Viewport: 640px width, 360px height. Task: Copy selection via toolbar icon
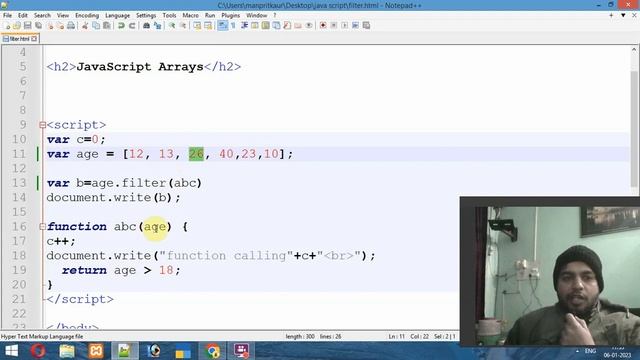pos(96,25)
